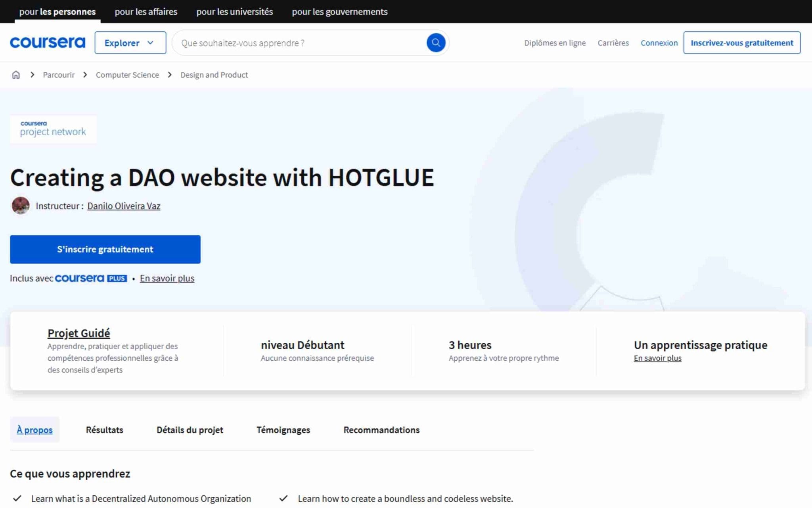Select the Détails du projet tab
This screenshot has height=508, width=812.
[190, 430]
